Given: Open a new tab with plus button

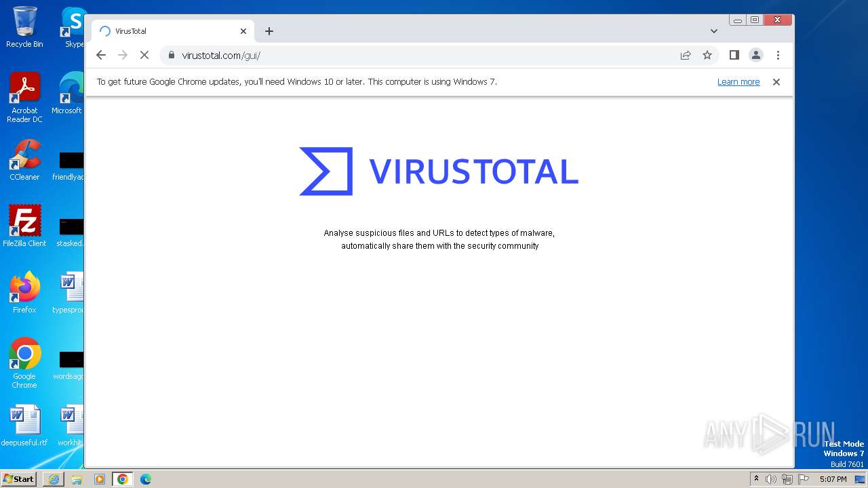Looking at the screenshot, I should (269, 31).
